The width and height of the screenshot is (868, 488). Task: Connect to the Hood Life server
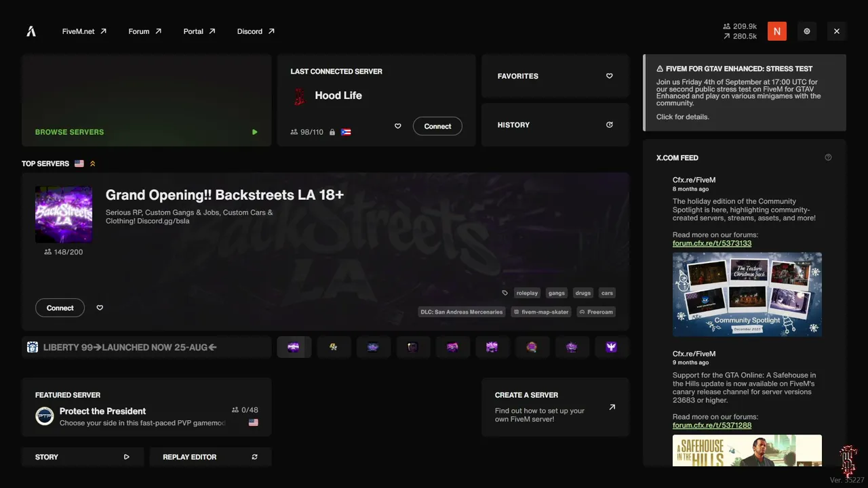(437, 126)
